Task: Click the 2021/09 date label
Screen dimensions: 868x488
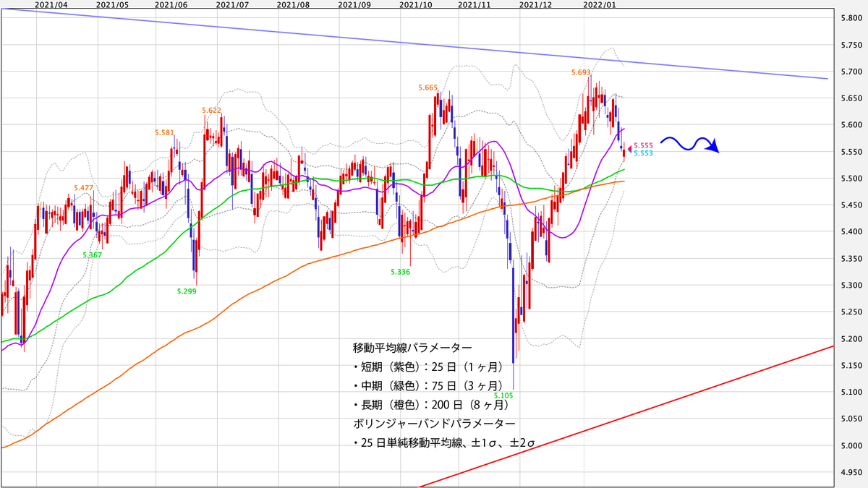Action: [x=354, y=4]
